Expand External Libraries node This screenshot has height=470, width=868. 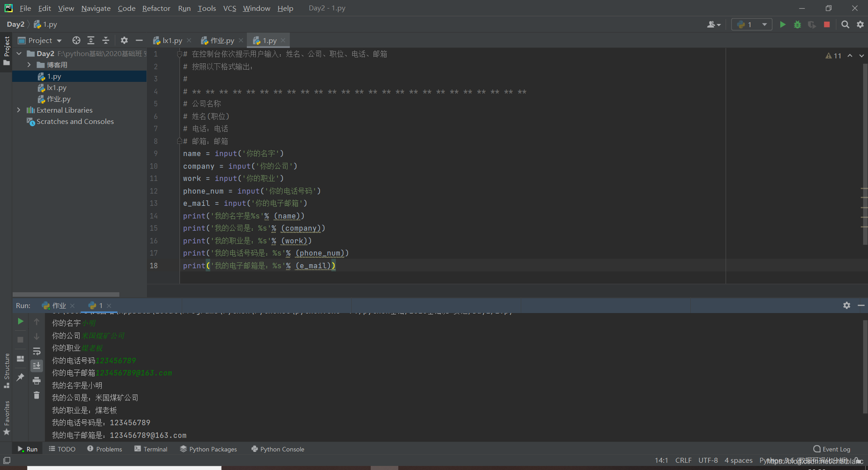coord(19,110)
